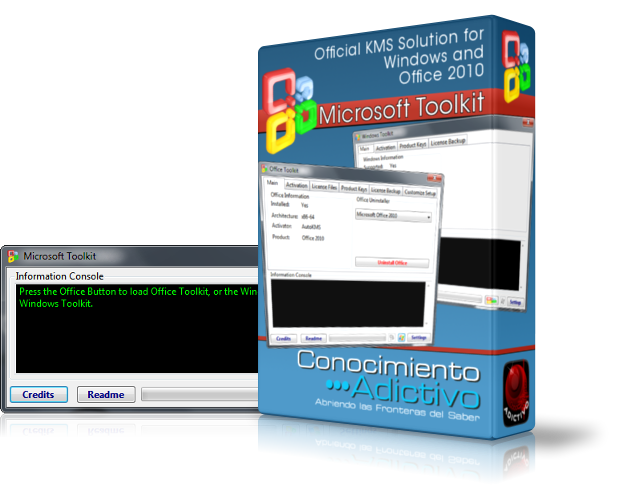Click the Microsoft Toolkit title on red banner
This screenshot has height=497, width=623.
[x=401, y=109]
